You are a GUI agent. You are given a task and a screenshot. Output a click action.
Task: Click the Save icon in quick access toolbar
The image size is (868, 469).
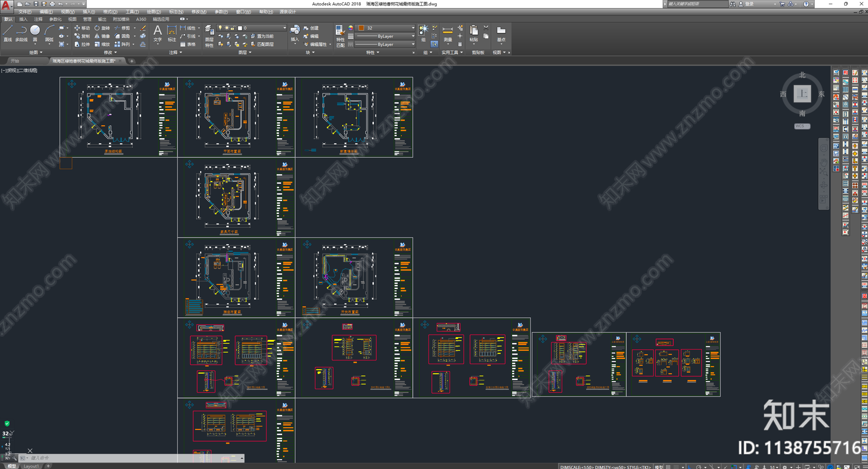coord(36,4)
